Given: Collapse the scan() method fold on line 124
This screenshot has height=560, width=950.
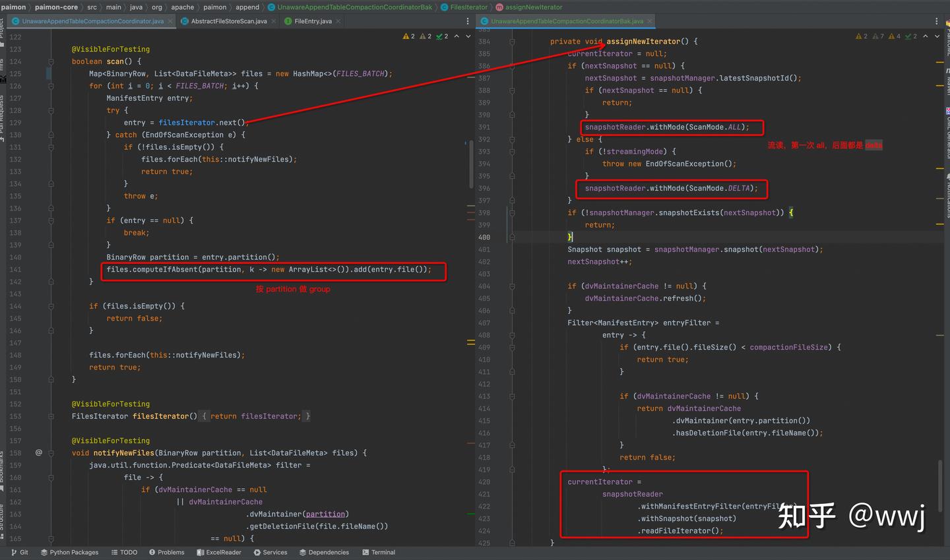Looking at the screenshot, I should pyautogui.click(x=51, y=61).
